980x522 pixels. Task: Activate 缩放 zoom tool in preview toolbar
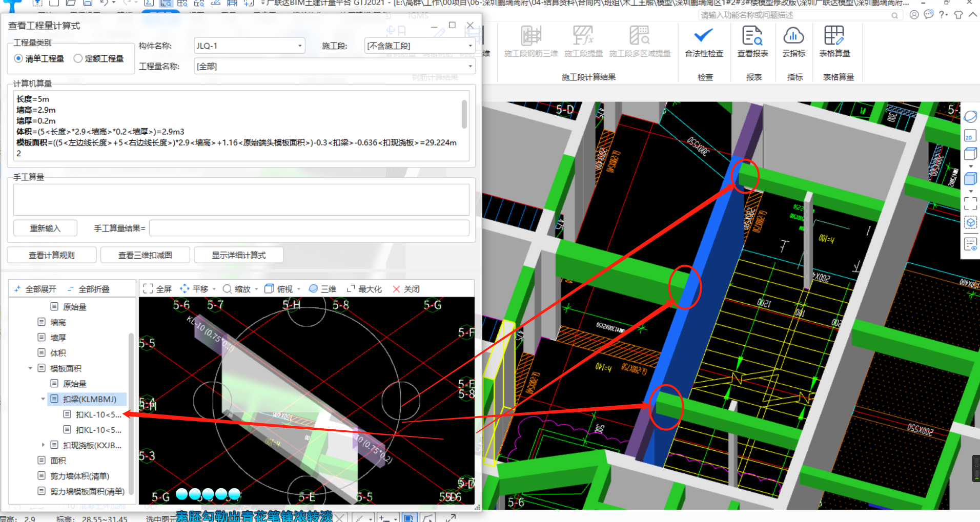pyautogui.click(x=237, y=289)
